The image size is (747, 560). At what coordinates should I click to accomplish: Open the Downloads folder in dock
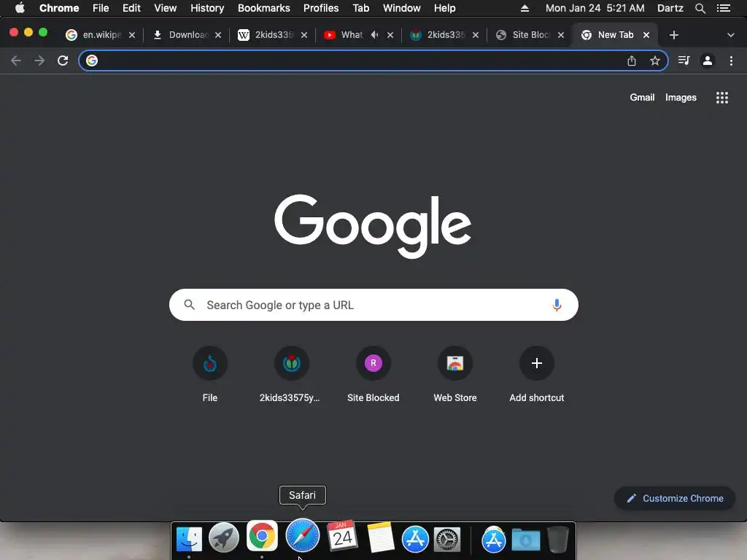(526, 540)
